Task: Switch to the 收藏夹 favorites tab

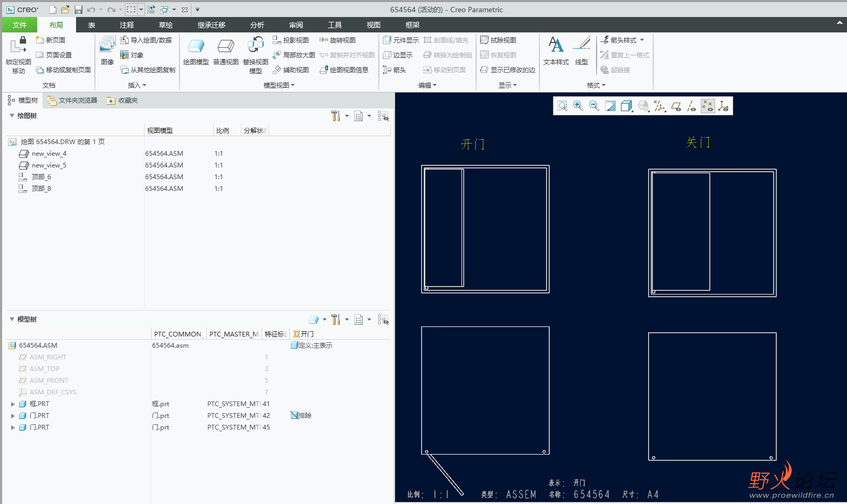Action: click(122, 100)
